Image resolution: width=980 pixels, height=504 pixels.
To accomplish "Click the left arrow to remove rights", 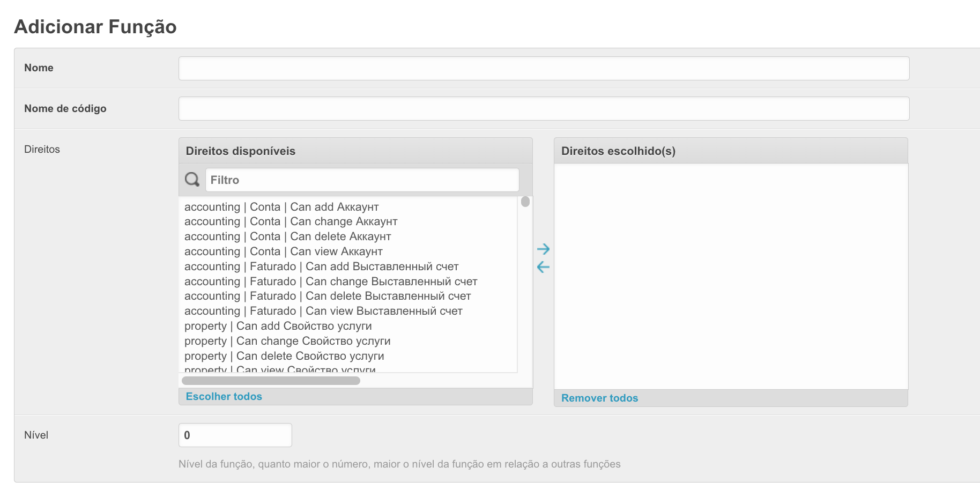I will pos(543,267).
